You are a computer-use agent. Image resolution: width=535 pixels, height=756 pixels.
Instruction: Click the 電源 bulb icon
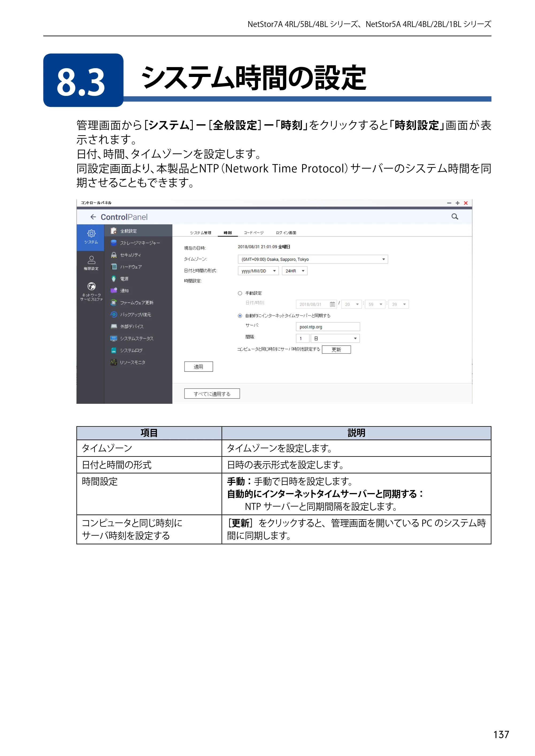coord(114,278)
